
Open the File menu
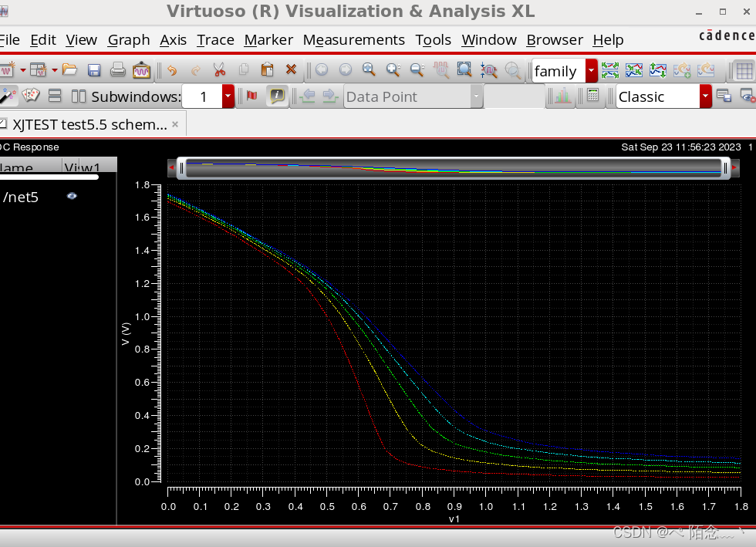(9, 40)
